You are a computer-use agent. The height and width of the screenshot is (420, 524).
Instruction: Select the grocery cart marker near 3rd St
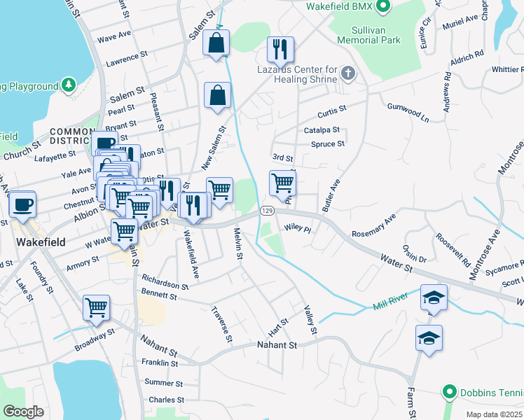point(282,183)
